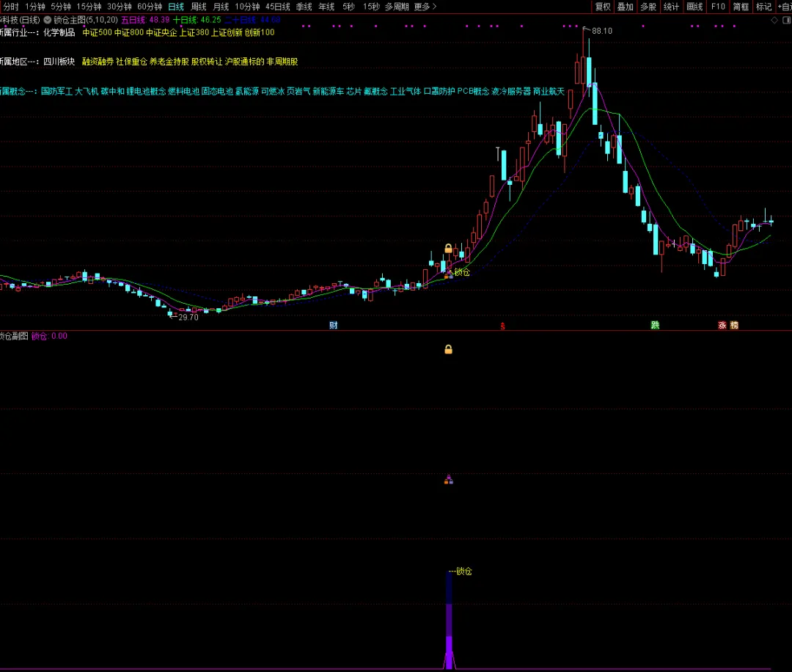Select the 日线 daily chart tab
792x672 pixels.
(176, 7)
